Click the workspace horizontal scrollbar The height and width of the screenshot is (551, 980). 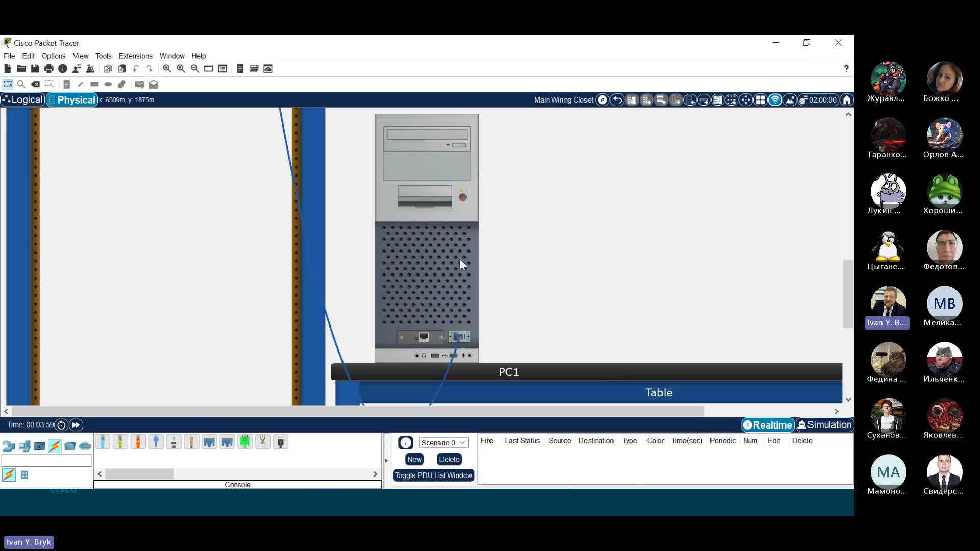coord(358,411)
